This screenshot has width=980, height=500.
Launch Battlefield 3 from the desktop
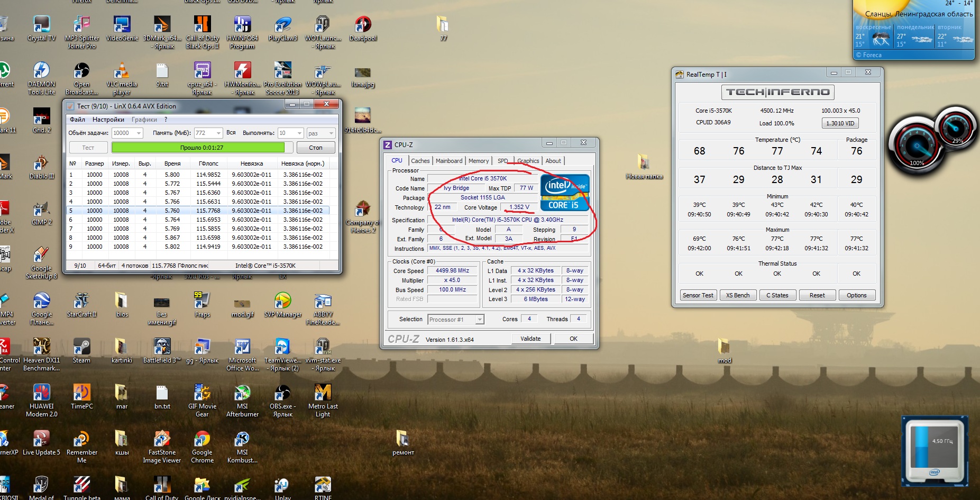coord(162,348)
